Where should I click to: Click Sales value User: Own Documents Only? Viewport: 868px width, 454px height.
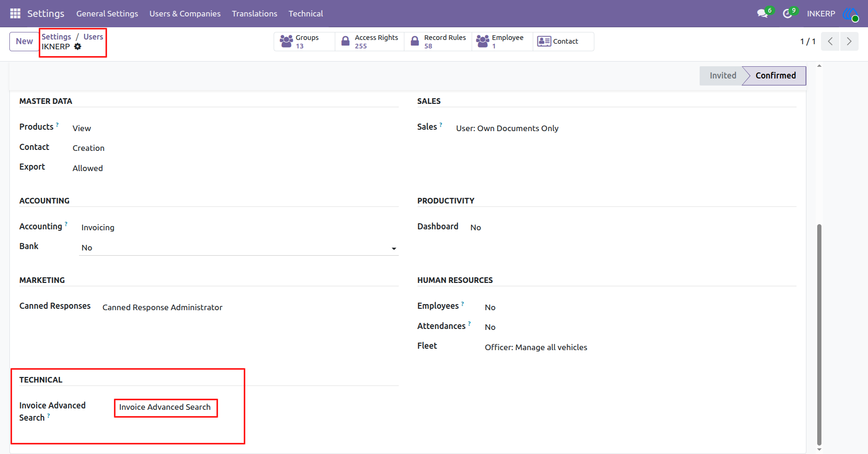pyautogui.click(x=507, y=128)
